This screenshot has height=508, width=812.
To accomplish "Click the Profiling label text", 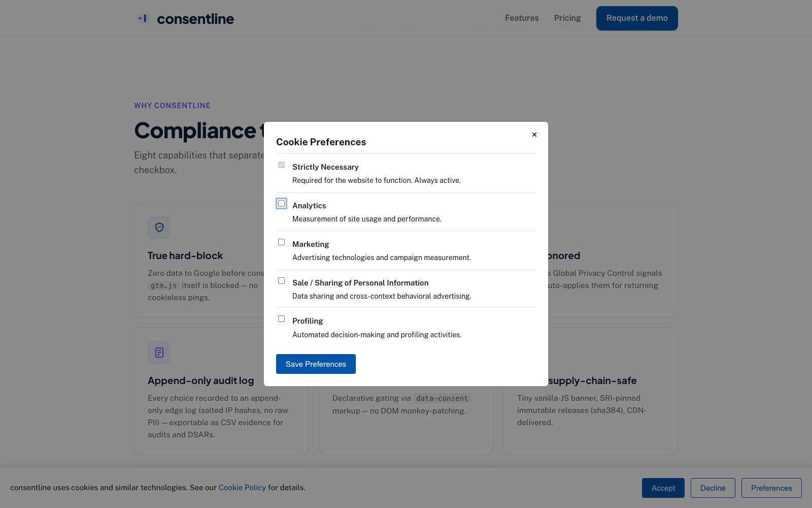I will click(308, 321).
